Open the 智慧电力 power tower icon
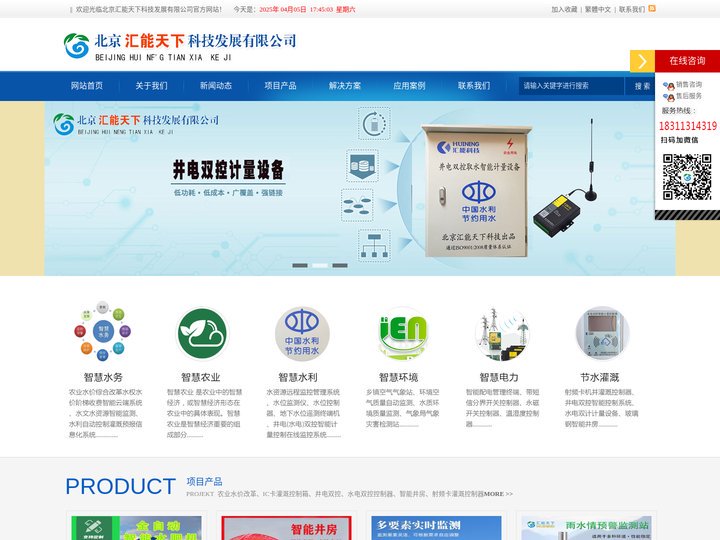Screen dimensions: 720x540 [502, 334]
